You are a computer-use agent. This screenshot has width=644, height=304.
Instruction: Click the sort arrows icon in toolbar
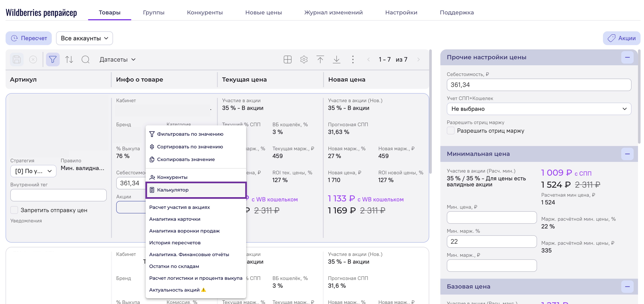(69, 60)
